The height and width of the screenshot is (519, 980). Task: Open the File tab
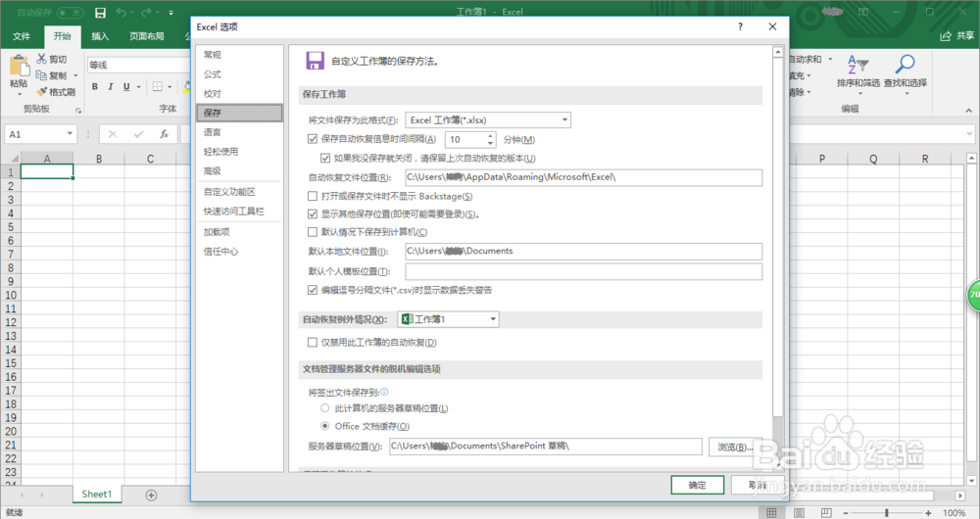point(22,36)
